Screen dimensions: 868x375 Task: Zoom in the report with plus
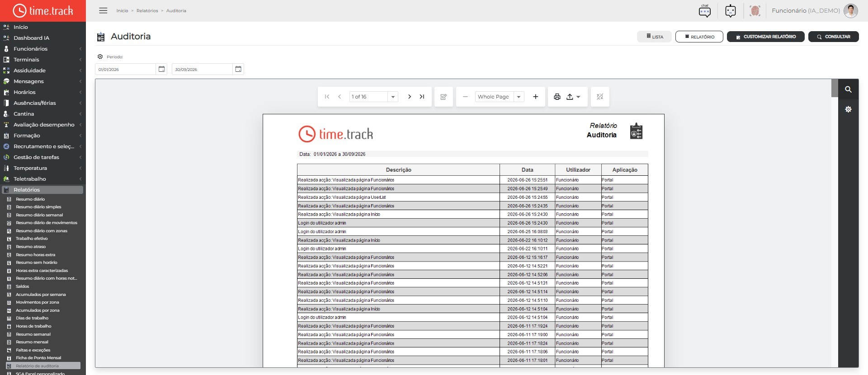point(536,97)
